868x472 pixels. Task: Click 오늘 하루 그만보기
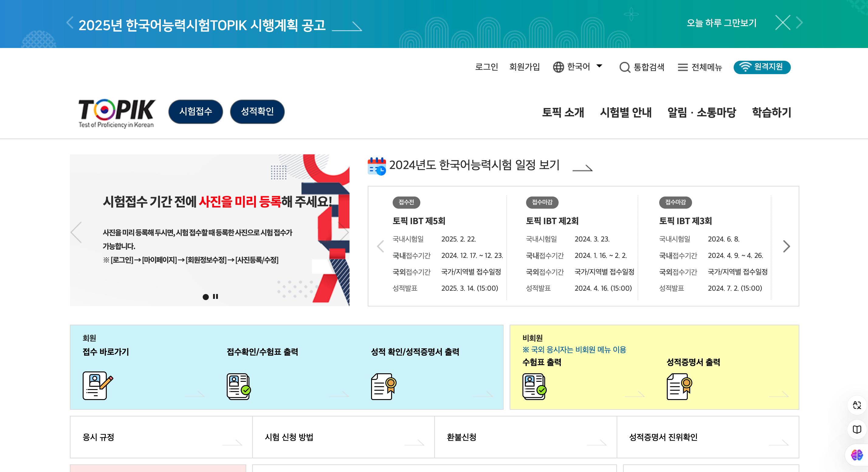[722, 23]
